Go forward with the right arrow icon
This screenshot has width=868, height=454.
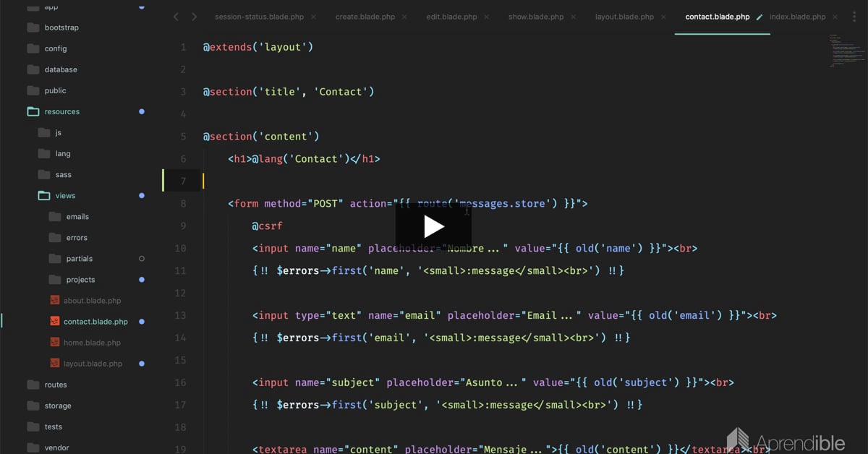[x=194, y=17]
